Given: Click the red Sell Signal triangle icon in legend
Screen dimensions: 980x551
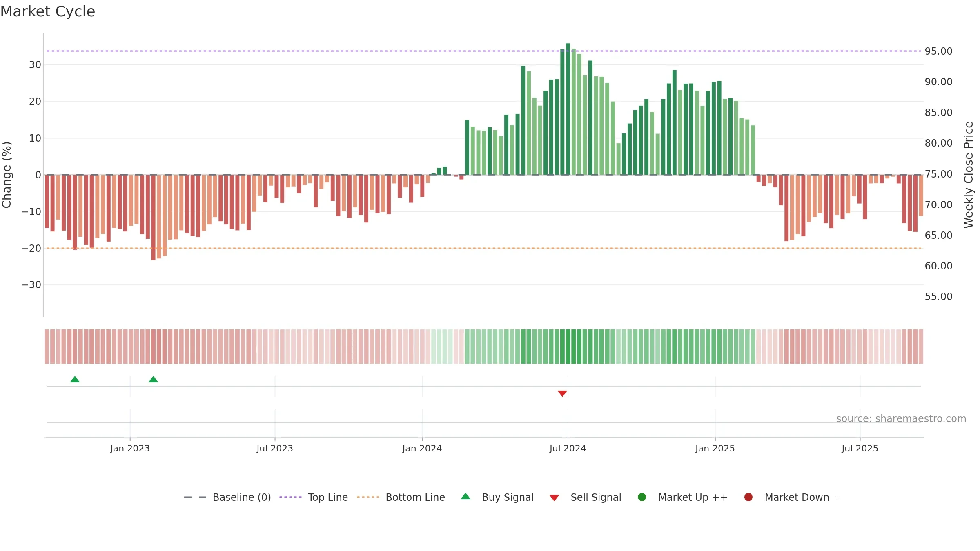Looking at the screenshot, I should pos(554,498).
